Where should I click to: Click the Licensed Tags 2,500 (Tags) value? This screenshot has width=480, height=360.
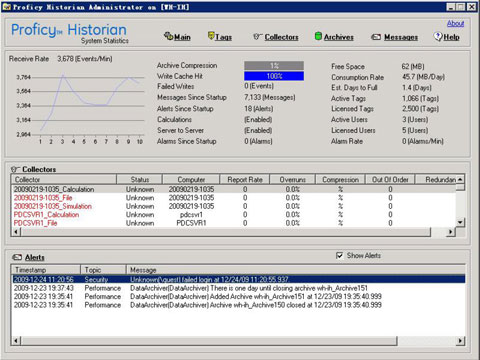pyautogui.click(x=420, y=109)
